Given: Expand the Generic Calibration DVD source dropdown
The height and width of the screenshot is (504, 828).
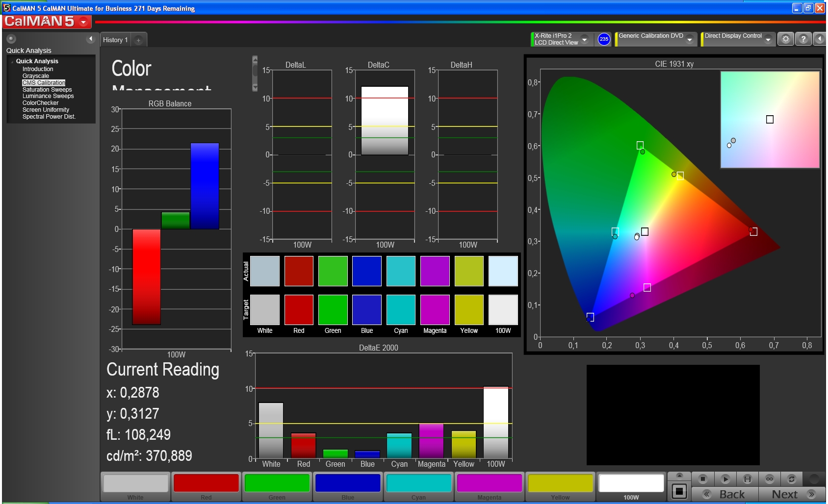Looking at the screenshot, I should click(x=690, y=39).
